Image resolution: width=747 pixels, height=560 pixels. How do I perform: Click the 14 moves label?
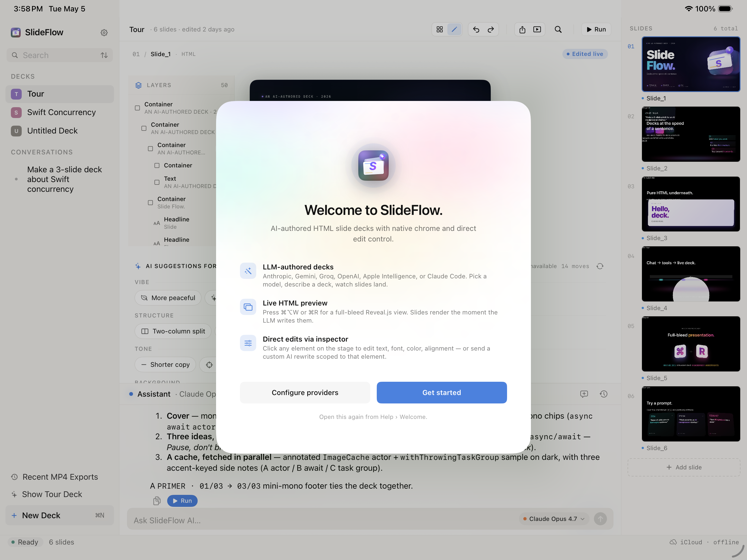tap(575, 266)
